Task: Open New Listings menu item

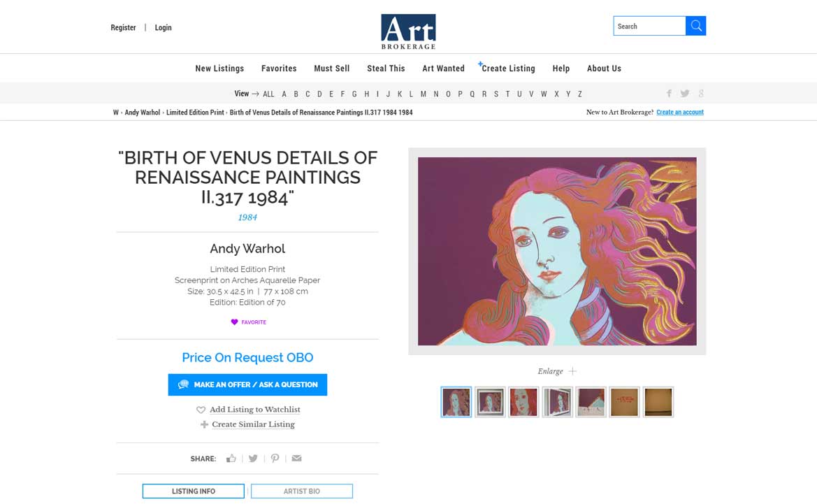Action: (x=219, y=69)
